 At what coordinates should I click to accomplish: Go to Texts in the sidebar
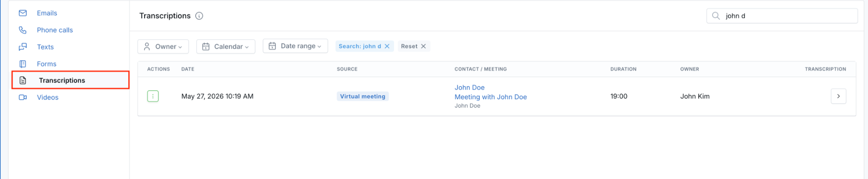point(46,47)
